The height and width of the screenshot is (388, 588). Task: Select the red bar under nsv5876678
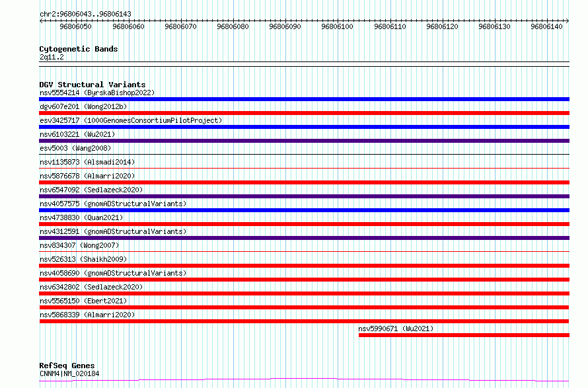(x=304, y=182)
